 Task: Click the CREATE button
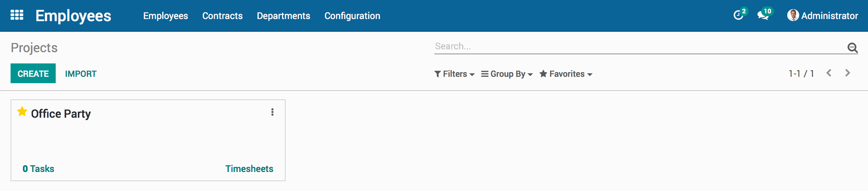[x=33, y=73]
